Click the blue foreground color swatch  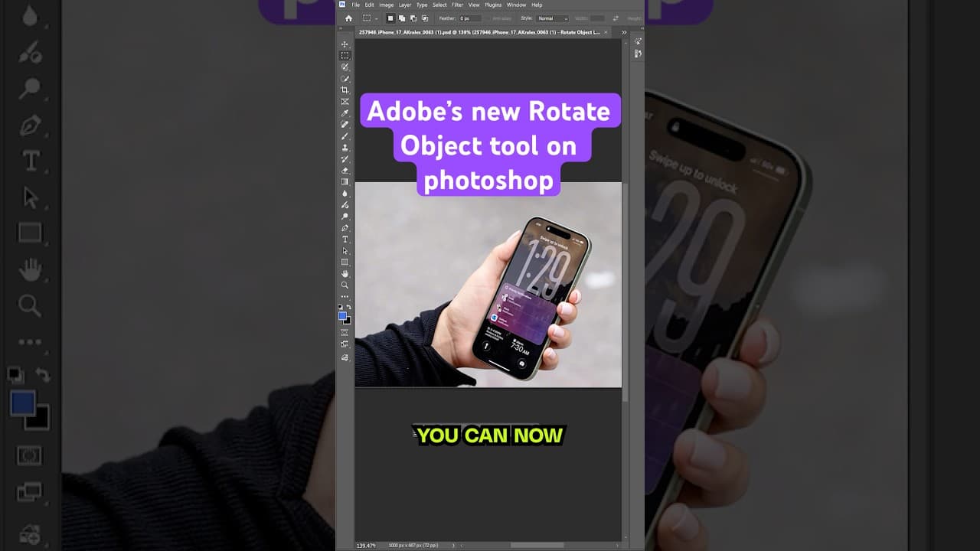coord(344,316)
